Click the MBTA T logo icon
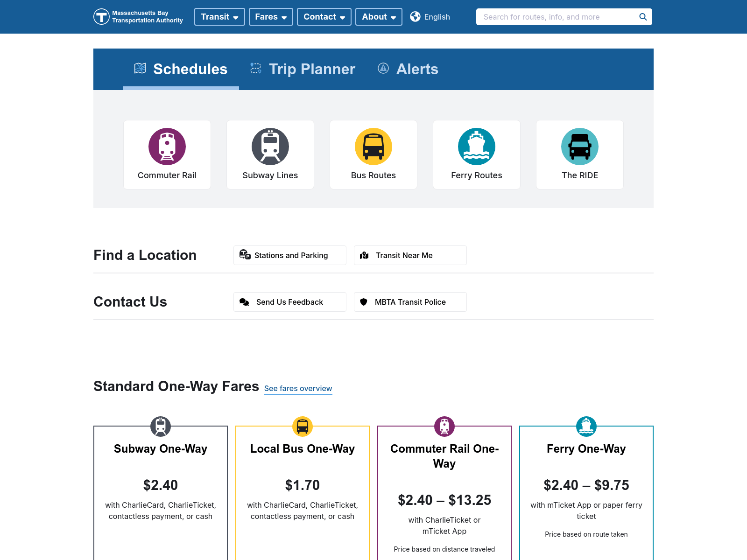 point(101,17)
